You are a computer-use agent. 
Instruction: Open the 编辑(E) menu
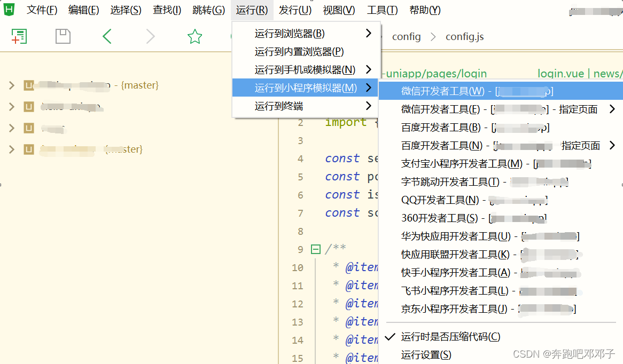pyautogui.click(x=83, y=10)
